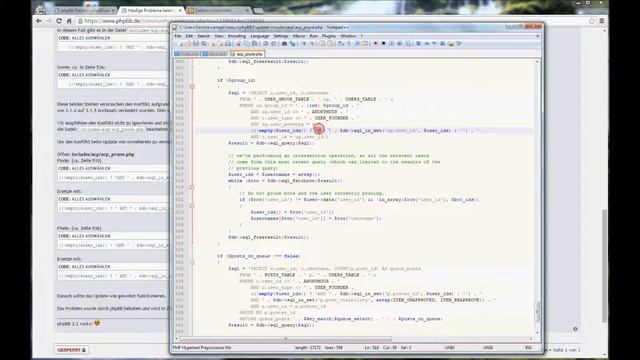Click the ANSI encoding status field
The image size is (640, 360).
point(488,348)
